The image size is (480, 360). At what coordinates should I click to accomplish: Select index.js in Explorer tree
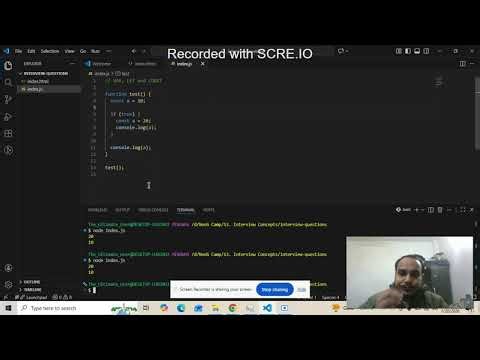(x=34, y=89)
